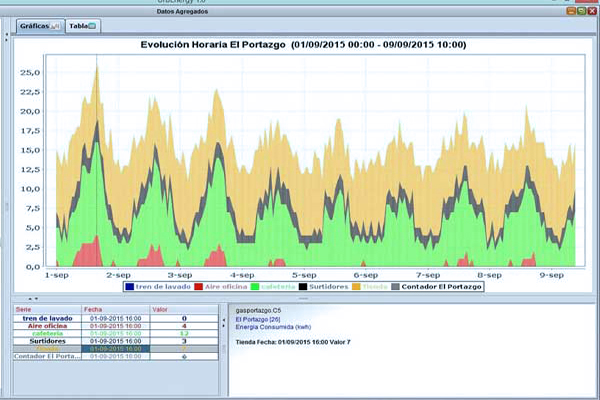Image resolution: width=600 pixels, height=400 pixels.
Task: Click the '12,5' y-axis label
Action: click(30, 170)
